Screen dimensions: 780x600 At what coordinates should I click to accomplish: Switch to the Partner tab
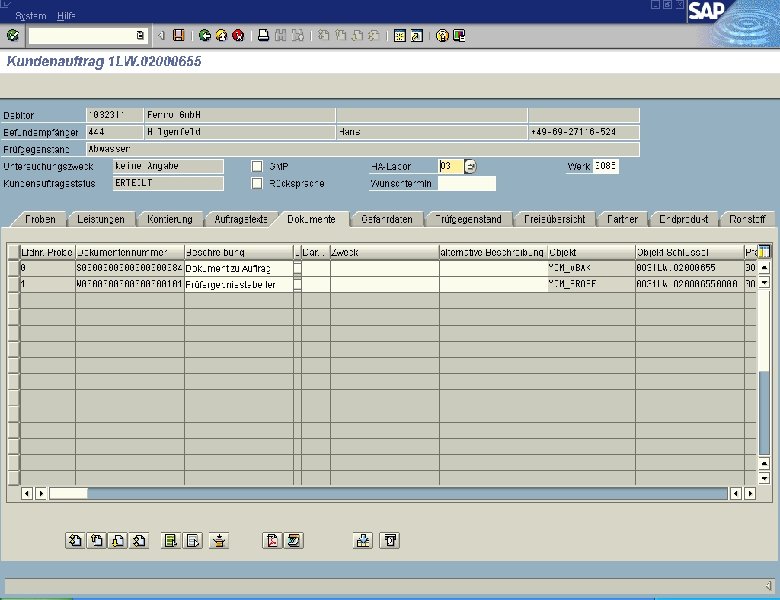[x=622, y=219]
